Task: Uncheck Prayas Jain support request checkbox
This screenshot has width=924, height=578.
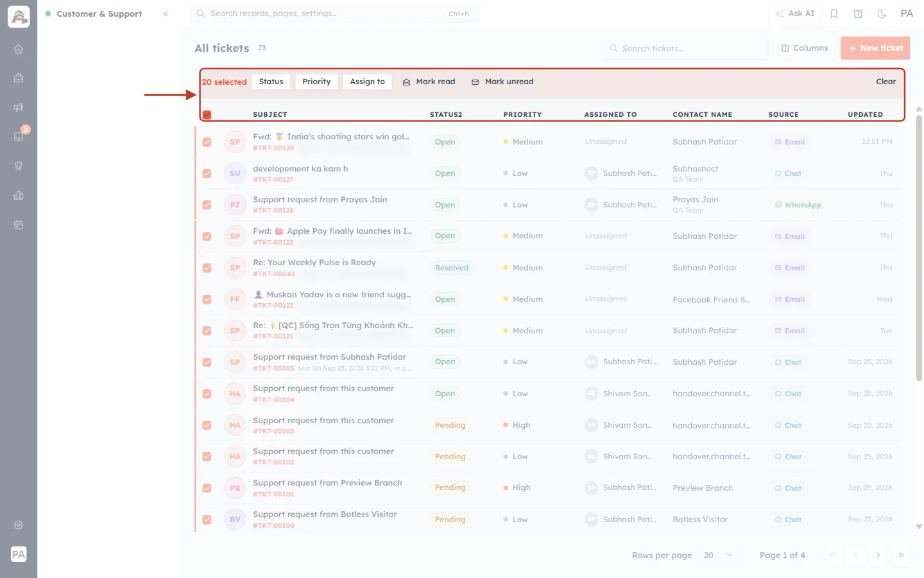Action: [x=207, y=205]
